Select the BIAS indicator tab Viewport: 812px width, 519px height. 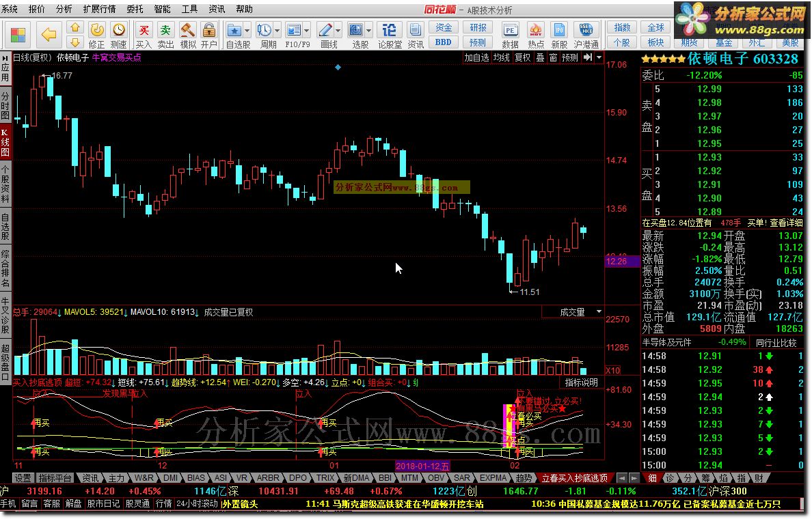tap(195, 478)
